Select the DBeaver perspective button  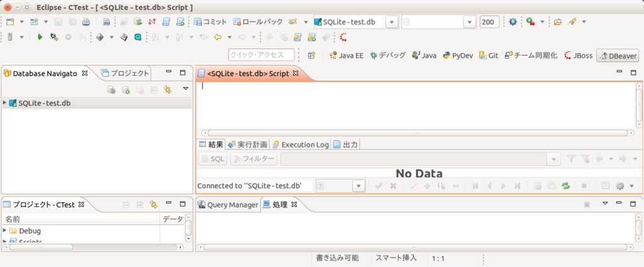pyautogui.click(x=618, y=55)
